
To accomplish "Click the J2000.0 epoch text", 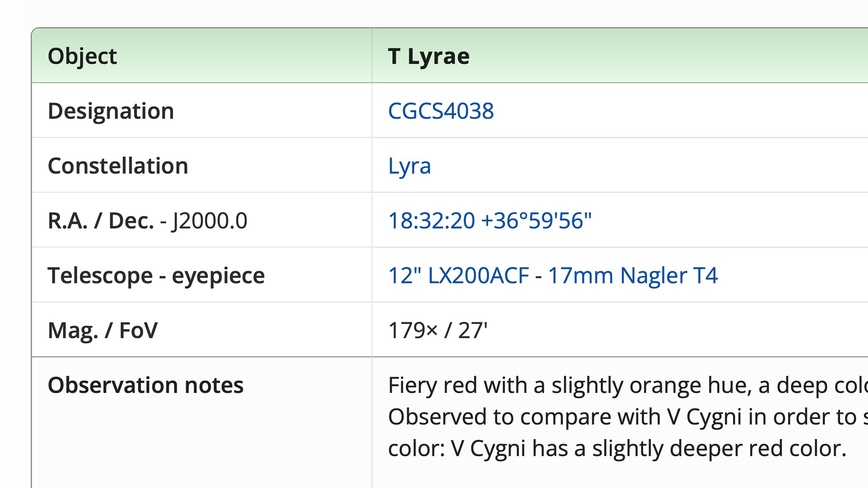I will (210, 221).
